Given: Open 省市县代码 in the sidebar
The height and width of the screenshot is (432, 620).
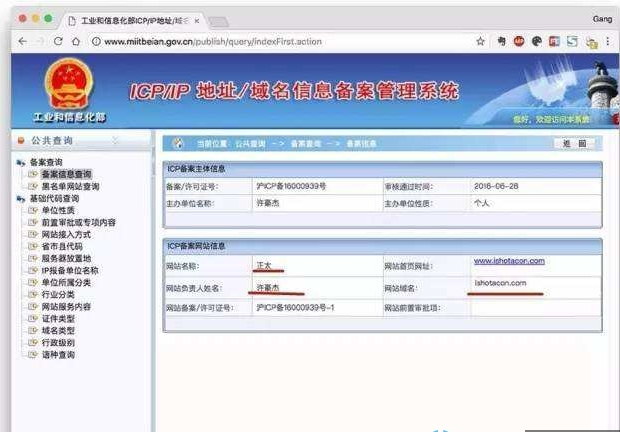Looking at the screenshot, I should 62,246.
